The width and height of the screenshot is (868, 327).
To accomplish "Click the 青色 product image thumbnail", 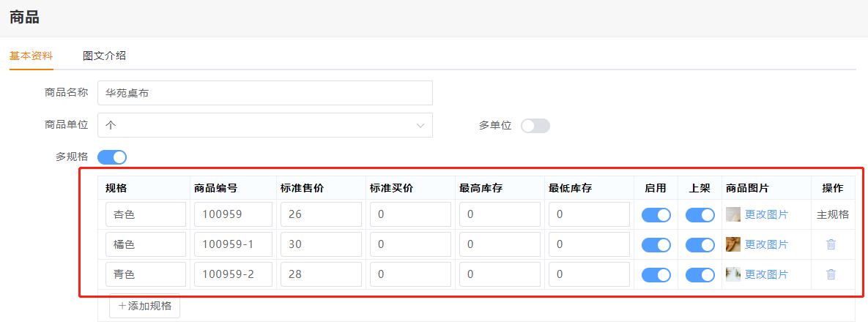I will (732, 274).
